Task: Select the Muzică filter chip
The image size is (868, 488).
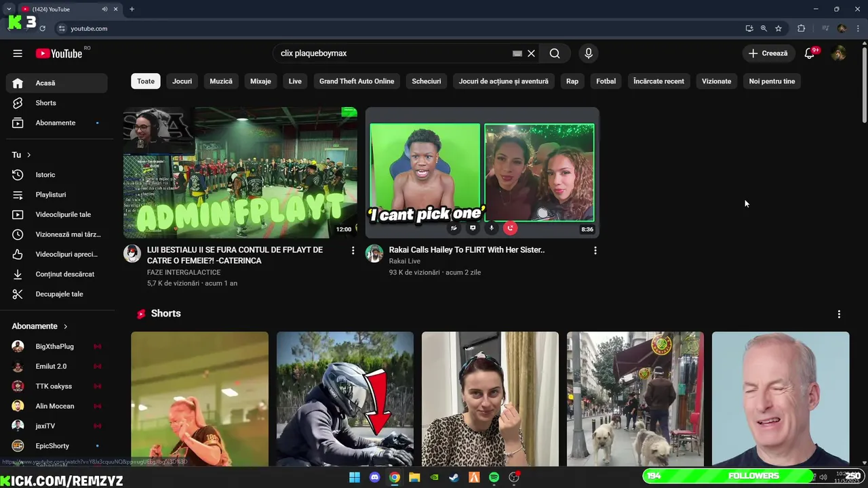Action: [x=221, y=81]
